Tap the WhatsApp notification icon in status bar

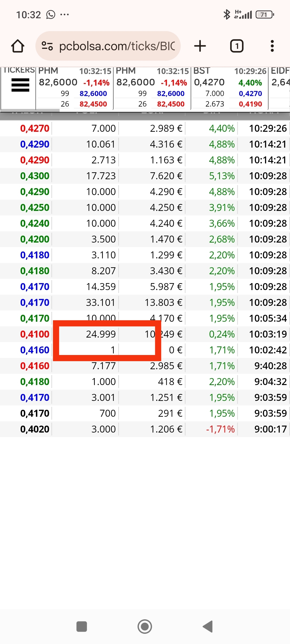(51, 14)
